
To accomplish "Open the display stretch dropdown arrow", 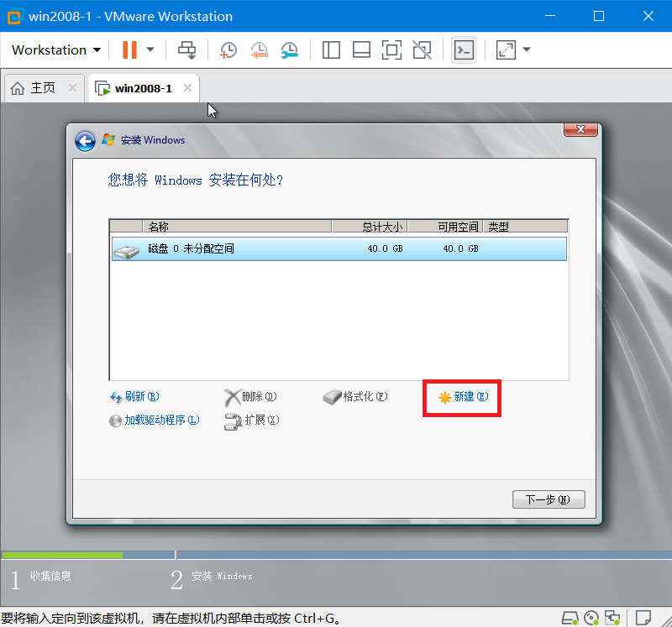I will pos(527,50).
